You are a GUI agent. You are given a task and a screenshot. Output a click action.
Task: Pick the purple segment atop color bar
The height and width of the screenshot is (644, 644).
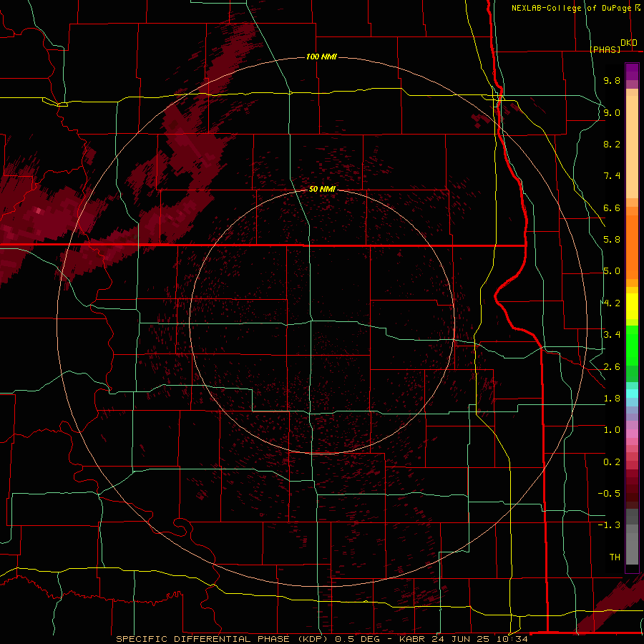pos(632,72)
